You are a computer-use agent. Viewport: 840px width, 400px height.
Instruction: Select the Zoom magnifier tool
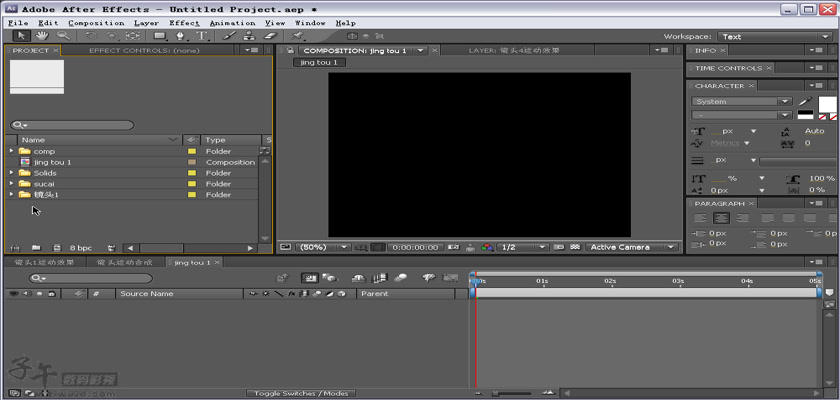point(63,36)
